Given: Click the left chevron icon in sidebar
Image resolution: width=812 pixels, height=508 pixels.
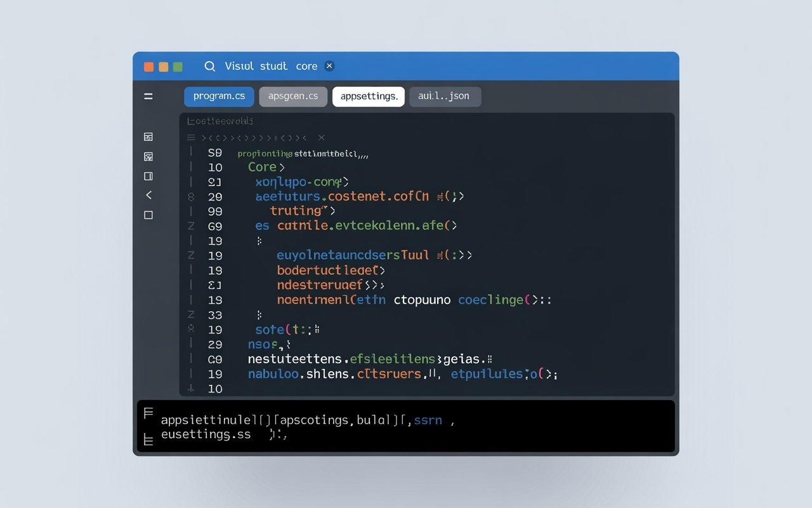Looking at the screenshot, I should [x=148, y=195].
